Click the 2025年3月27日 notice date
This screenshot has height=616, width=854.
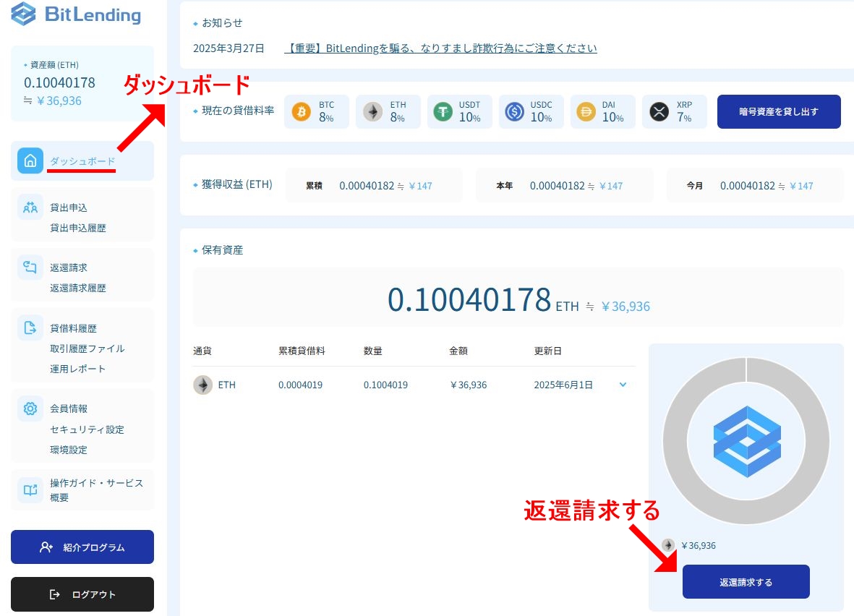pos(229,48)
